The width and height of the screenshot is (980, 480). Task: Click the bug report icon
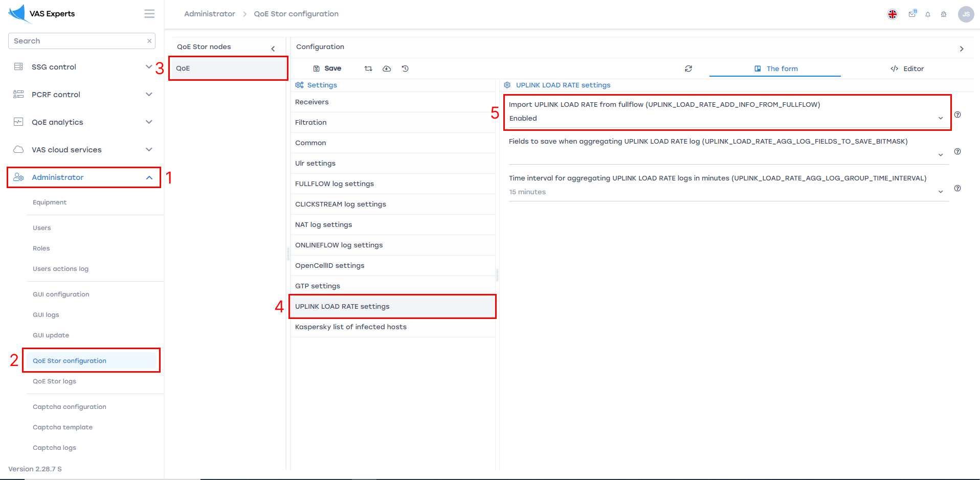[943, 14]
